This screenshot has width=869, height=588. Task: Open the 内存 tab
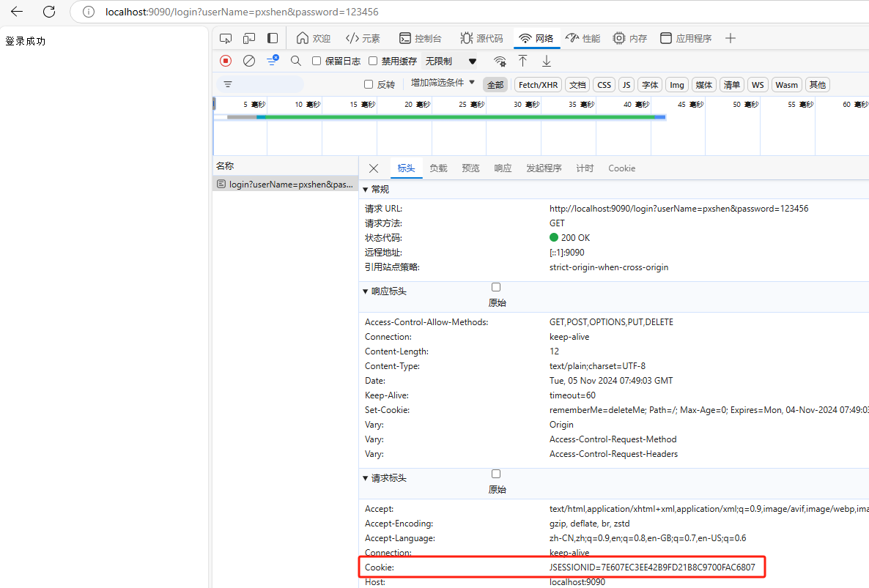tap(630, 38)
